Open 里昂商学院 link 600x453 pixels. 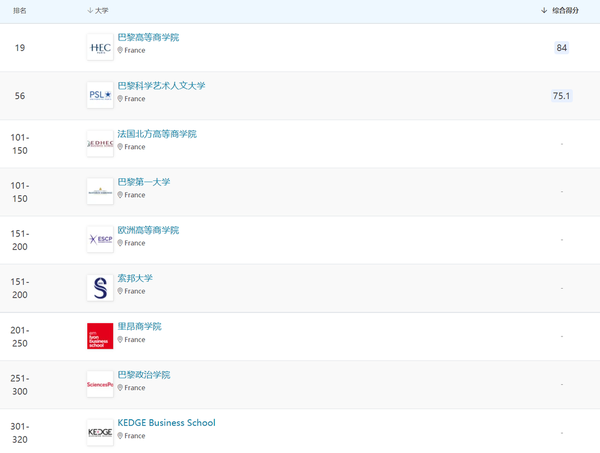tap(139, 326)
